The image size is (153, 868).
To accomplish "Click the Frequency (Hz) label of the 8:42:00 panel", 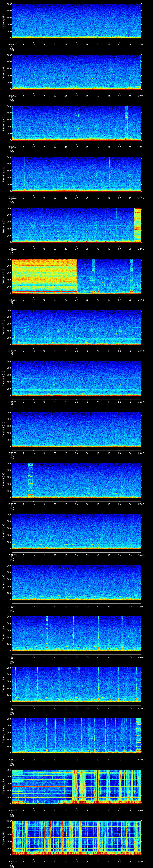I will [x=3, y=786].
